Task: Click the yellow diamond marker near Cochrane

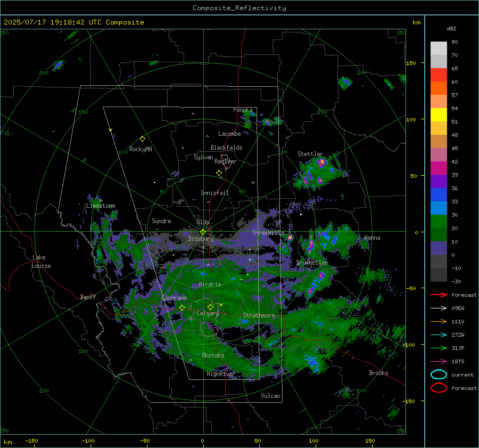Action: pyautogui.click(x=183, y=307)
